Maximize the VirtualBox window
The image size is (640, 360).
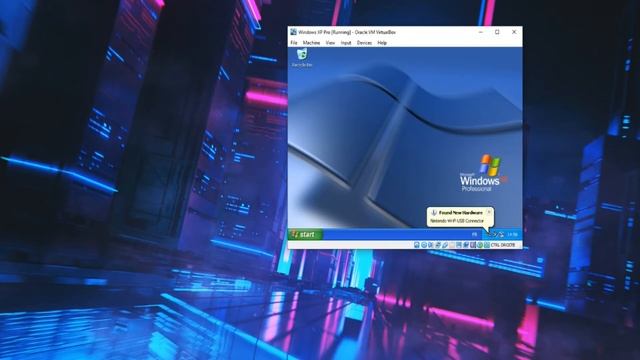[497, 32]
